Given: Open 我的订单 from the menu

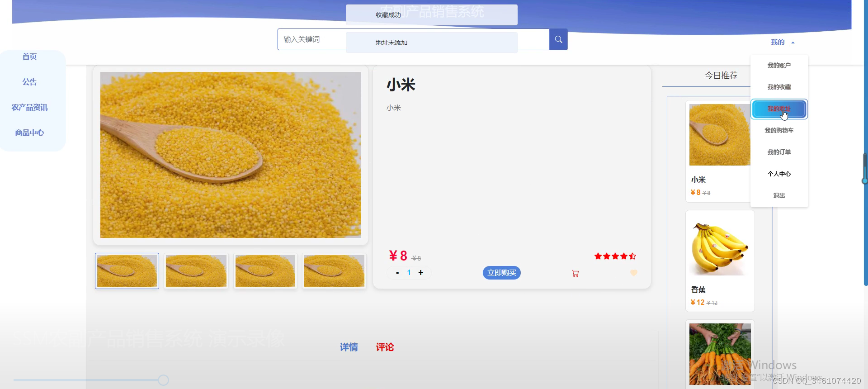Looking at the screenshot, I should click(779, 152).
